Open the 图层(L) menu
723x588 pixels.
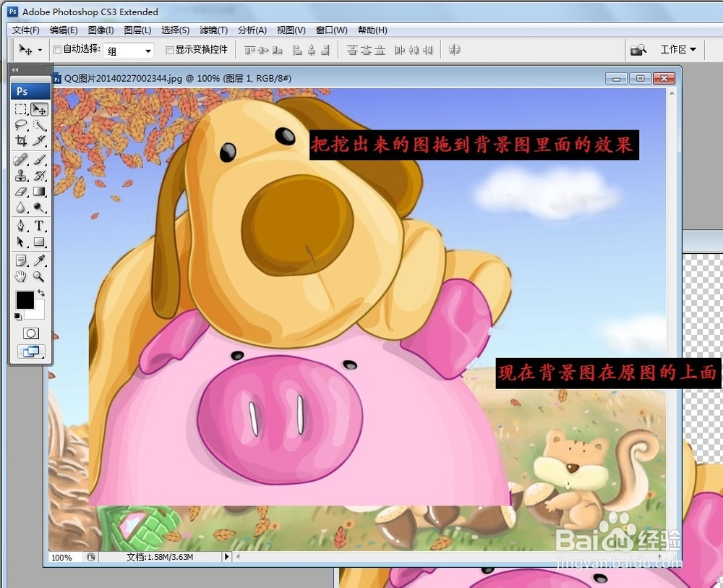[x=137, y=30]
